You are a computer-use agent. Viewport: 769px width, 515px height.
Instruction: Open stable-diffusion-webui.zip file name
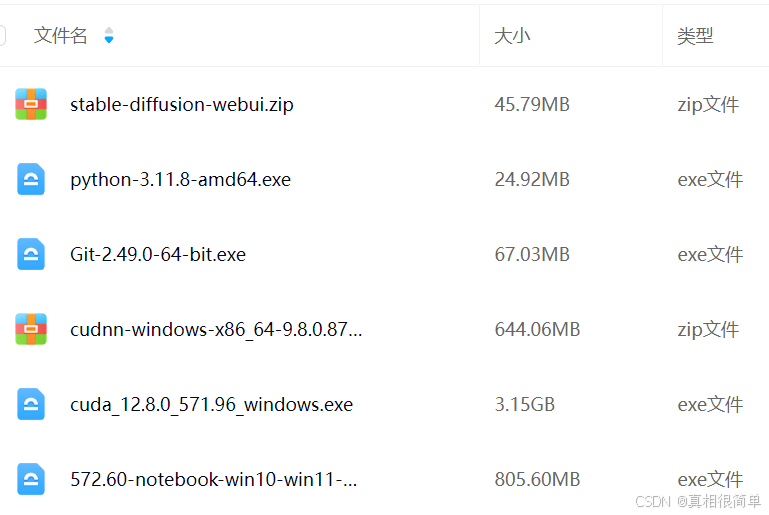181,104
